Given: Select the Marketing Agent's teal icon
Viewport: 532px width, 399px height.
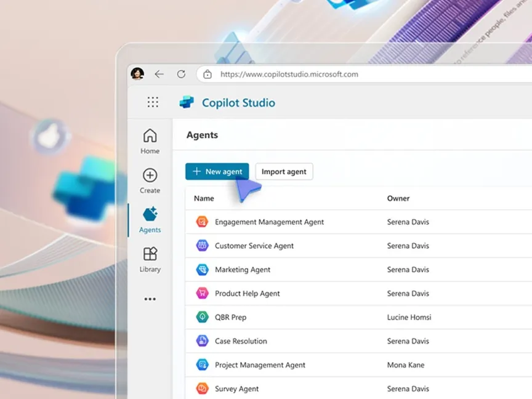Looking at the screenshot, I should (x=202, y=270).
